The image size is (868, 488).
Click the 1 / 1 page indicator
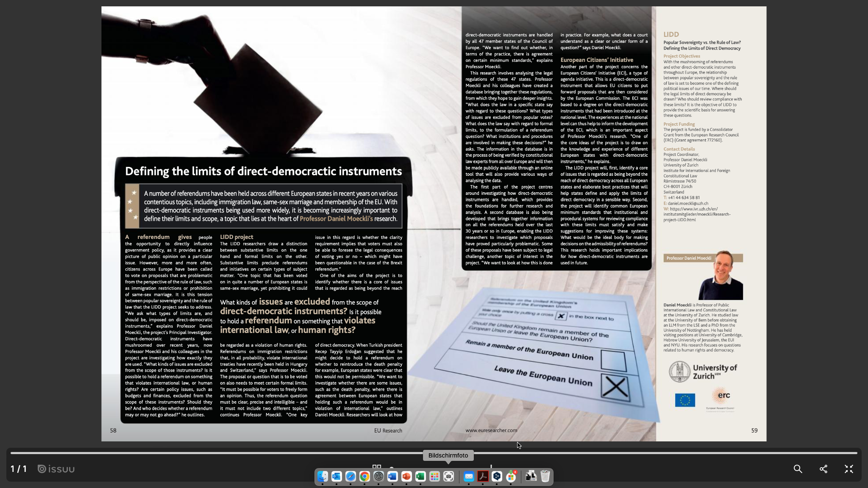click(19, 469)
